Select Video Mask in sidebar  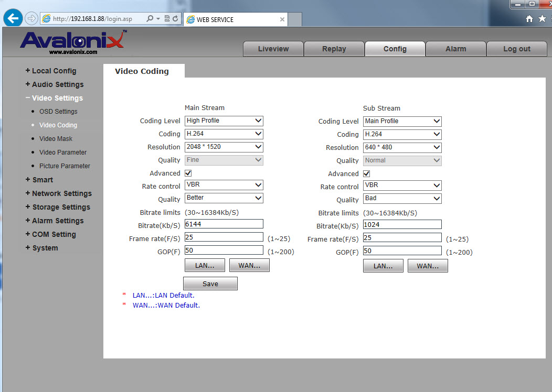(x=56, y=139)
